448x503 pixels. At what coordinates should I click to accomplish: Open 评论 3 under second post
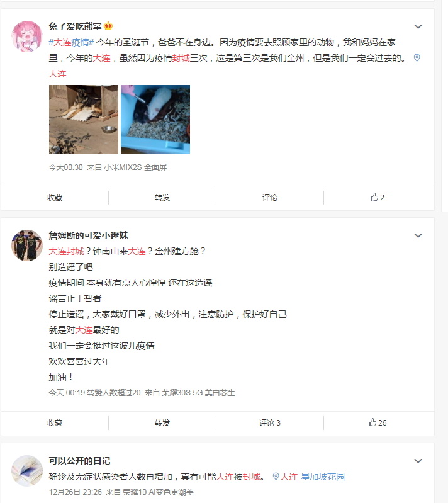pos(270,423)
